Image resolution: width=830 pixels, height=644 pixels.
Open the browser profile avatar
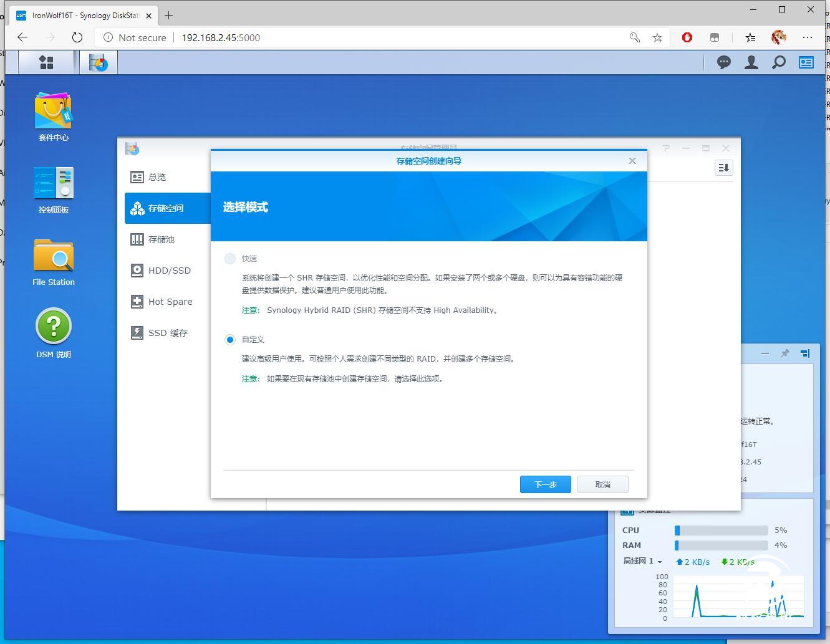pos(779,37)
